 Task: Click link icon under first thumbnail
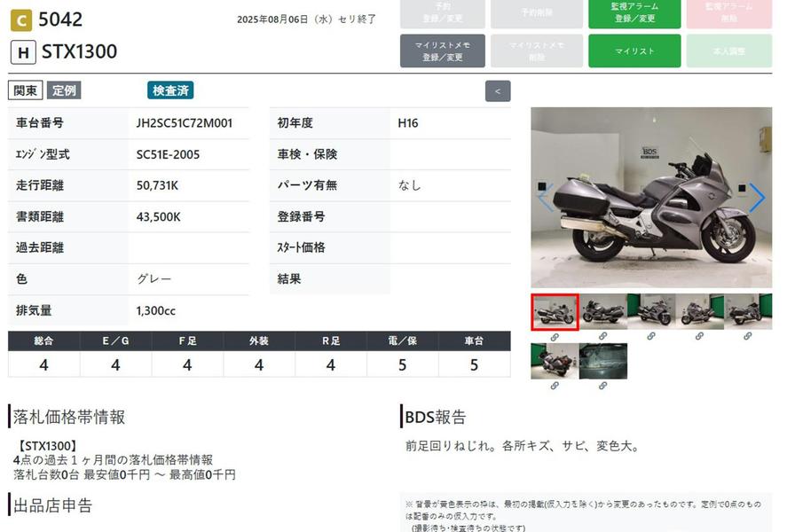(555, 337)
